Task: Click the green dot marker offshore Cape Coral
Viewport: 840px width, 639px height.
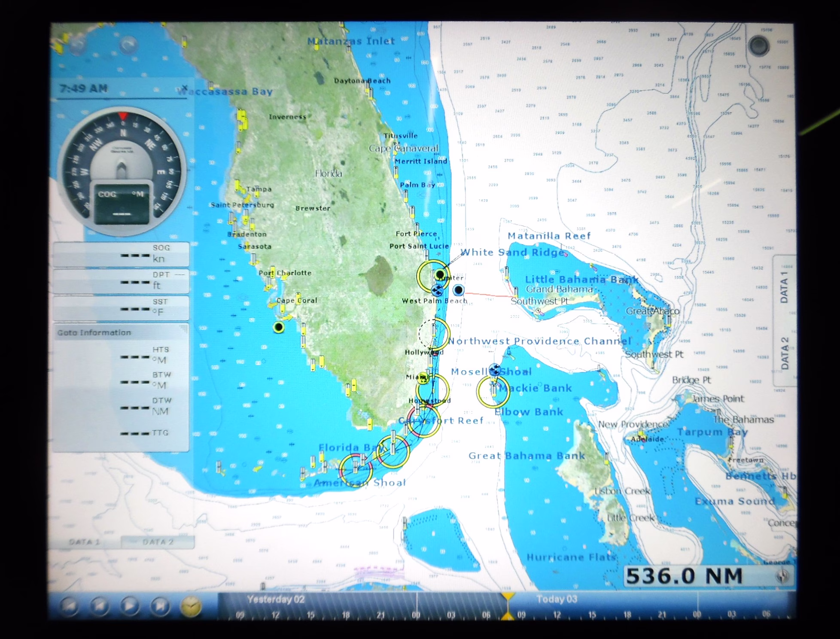Action: 279,327
